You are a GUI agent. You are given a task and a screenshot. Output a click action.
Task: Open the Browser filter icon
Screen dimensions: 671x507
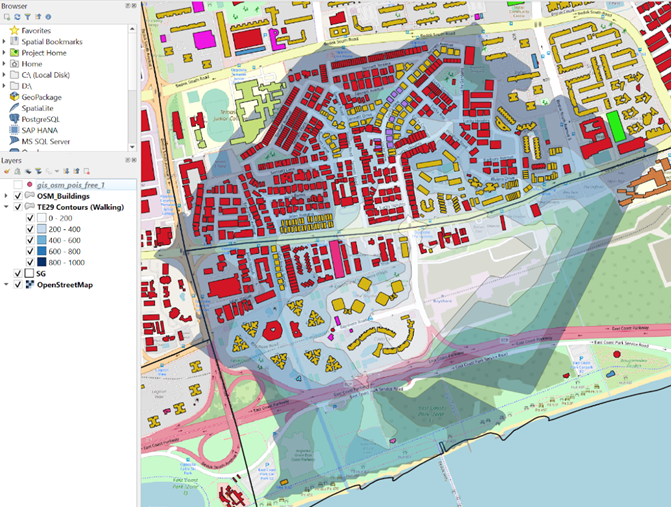[x=28, y=17]
